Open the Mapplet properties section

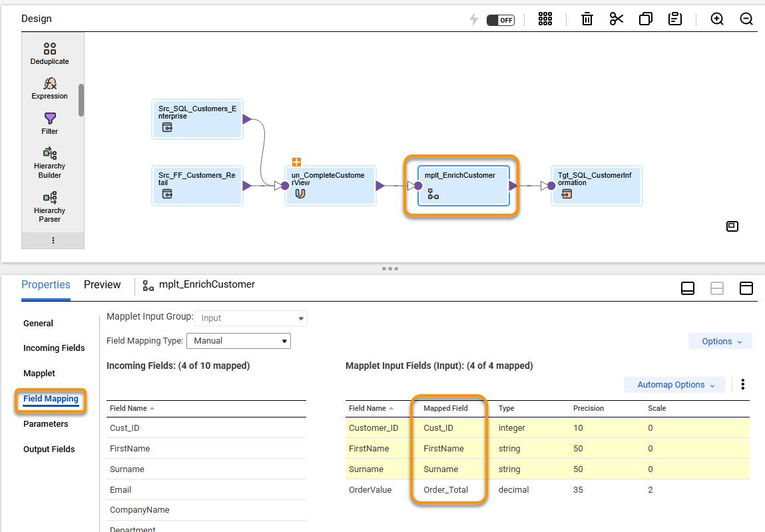pos(39,374)
